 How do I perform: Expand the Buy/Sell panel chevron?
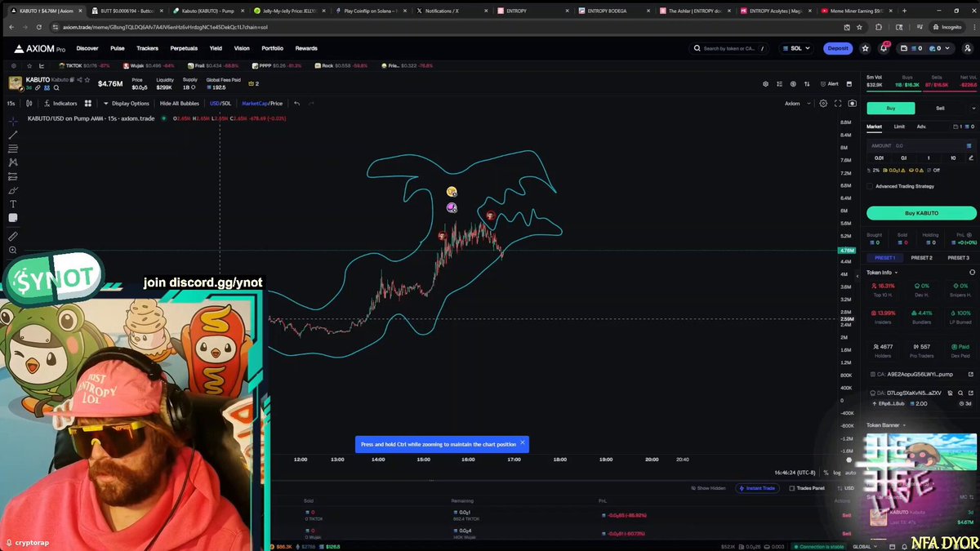pyautogui.click(x=973, y=108)
